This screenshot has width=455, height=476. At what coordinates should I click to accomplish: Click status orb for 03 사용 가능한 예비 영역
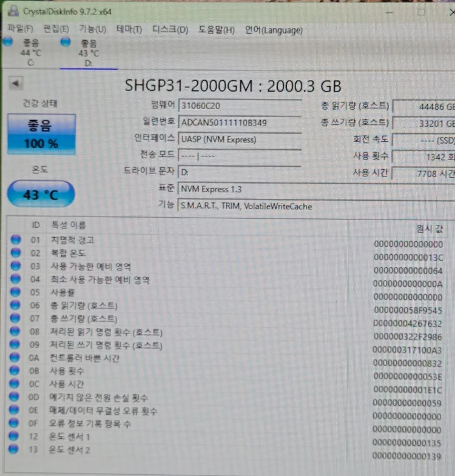click(16, 266)
